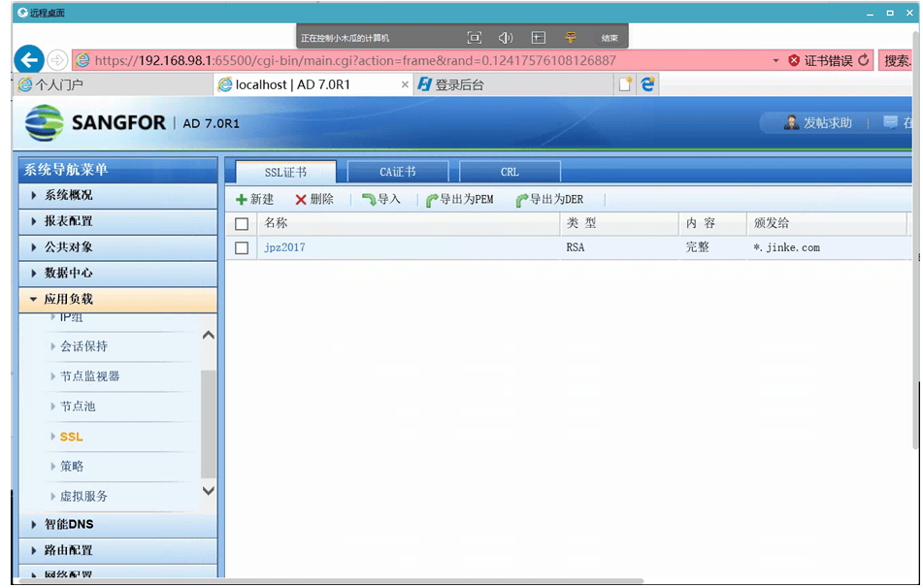Screen dimensions: 923x588
Task: Click the fullscreen icon in remote control bar
Action: tap(474, 38)
